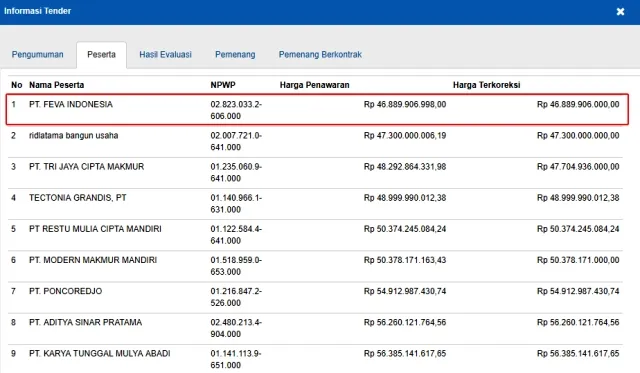Screen dimensions: 640x373
Task: Click NPWP 01.122.584.4-641.000
Action: [236, 235]
